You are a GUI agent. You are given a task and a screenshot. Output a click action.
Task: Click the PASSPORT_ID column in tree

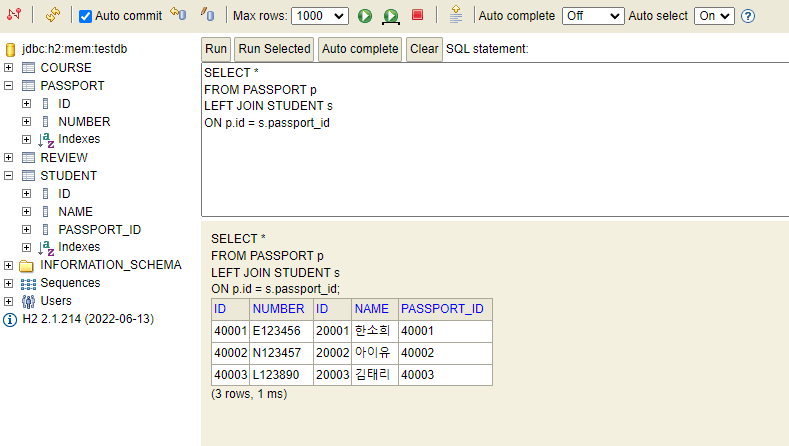coord(100,230)
